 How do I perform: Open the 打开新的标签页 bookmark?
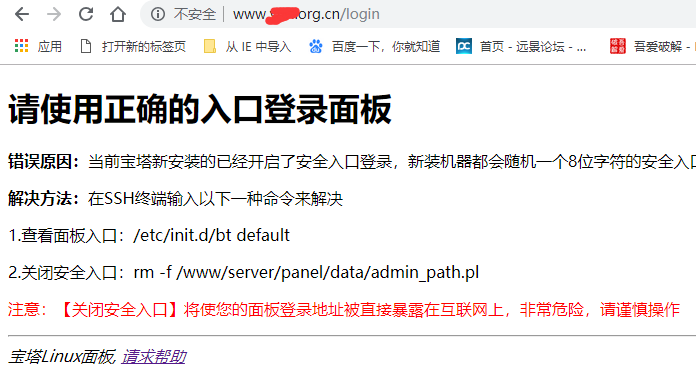133,46
